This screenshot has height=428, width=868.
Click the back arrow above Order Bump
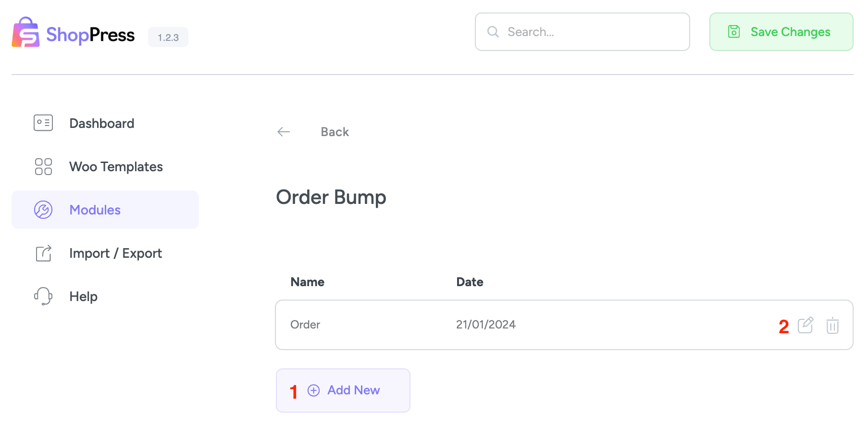(284, 131)
